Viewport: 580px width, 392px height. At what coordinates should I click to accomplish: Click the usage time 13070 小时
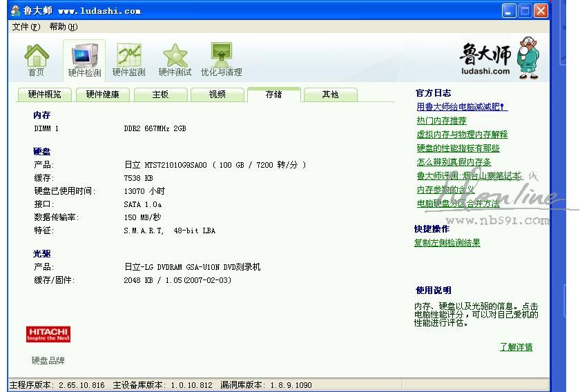(144, 191)
